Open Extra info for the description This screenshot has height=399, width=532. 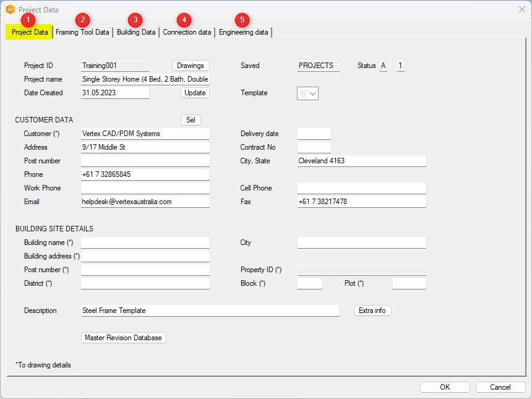[372, 311]
